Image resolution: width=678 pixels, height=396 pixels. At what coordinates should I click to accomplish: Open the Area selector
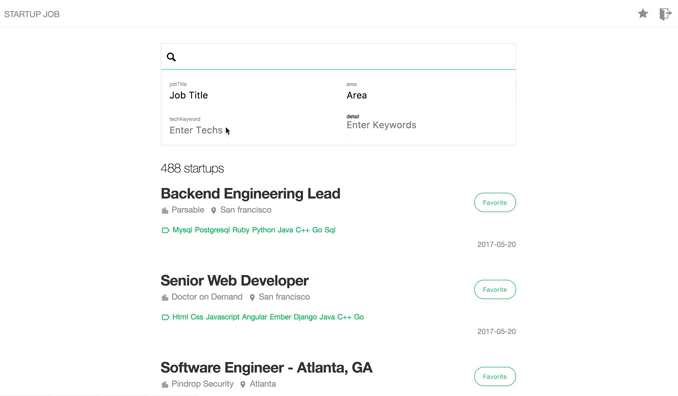427,95
